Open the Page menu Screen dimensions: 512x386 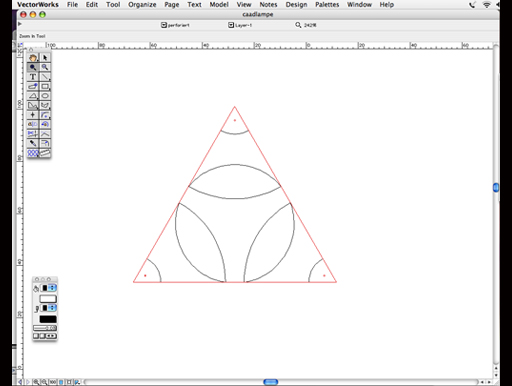pos(172,5)
